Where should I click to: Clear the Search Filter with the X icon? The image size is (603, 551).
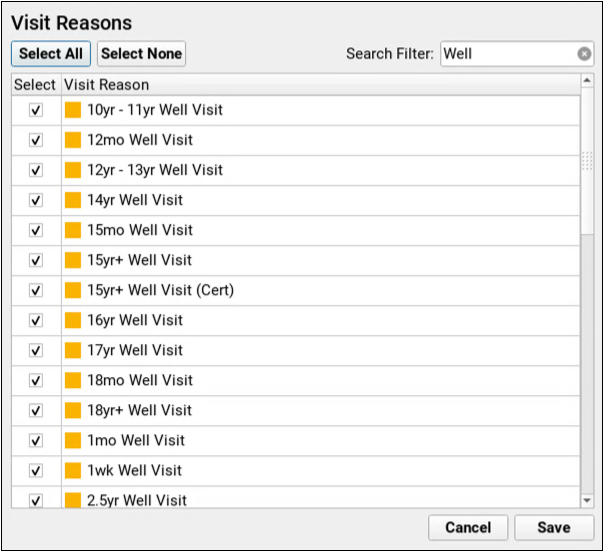(584, 54)
